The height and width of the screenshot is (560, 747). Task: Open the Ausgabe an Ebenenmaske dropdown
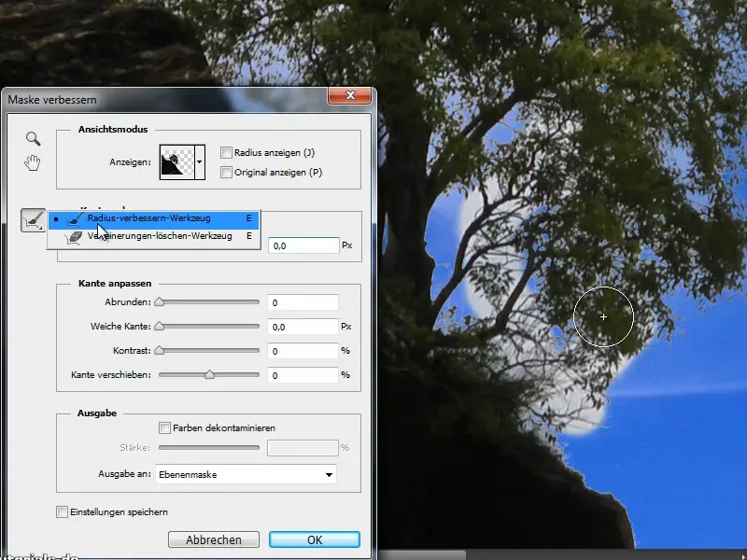coord(246,474)
